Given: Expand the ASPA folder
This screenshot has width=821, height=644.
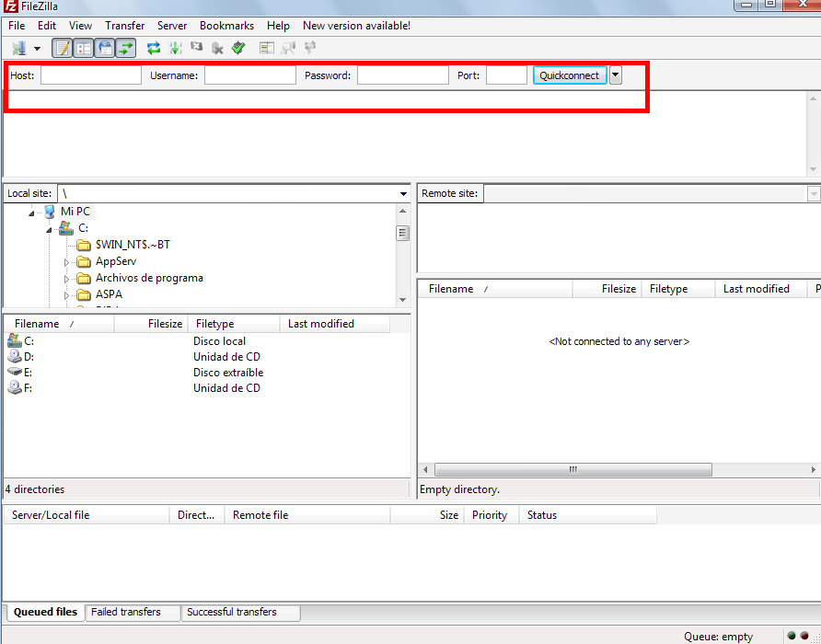Looking at the screenshot, I should (66, 296).
